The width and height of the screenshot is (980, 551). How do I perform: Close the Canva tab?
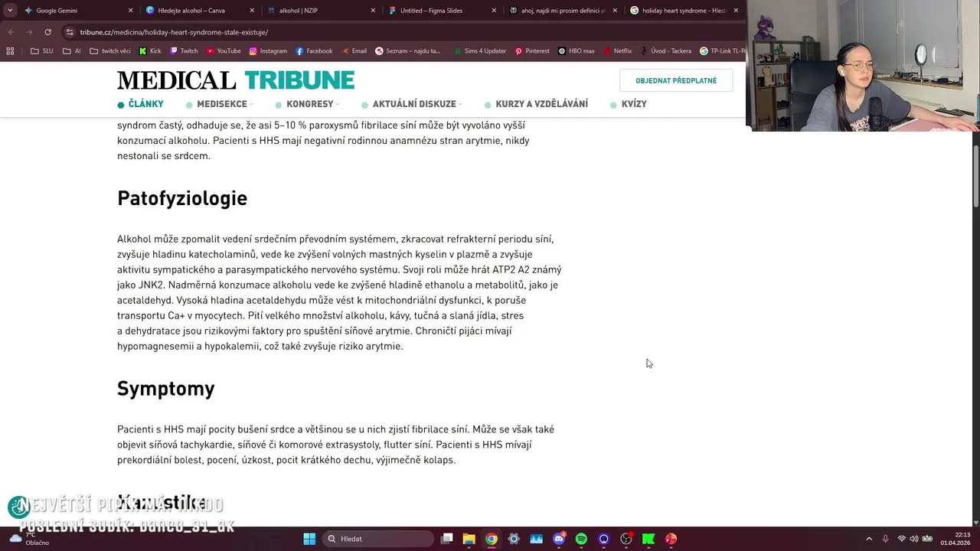point(252,11)
